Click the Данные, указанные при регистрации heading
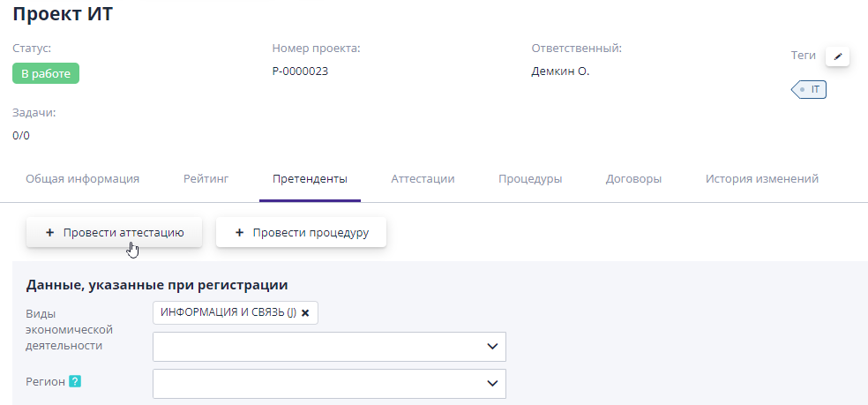 tap(157, 285)
